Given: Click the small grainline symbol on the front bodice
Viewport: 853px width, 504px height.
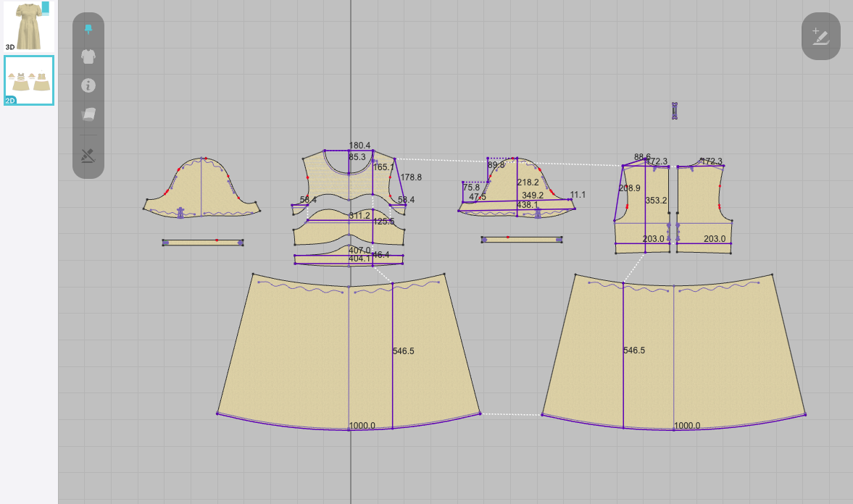Looking at the screenshot, I should [x=374, y=159].
